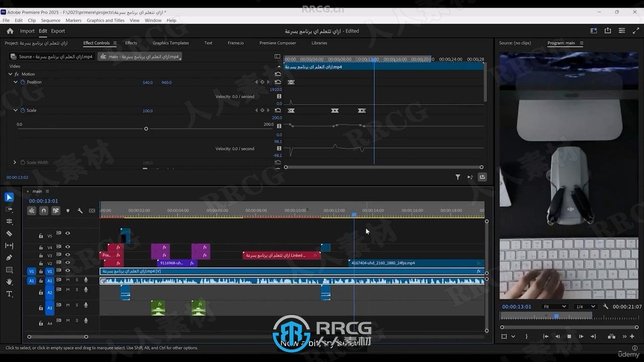
Task: Enable voice-over record on track A3
Action: 86,305
